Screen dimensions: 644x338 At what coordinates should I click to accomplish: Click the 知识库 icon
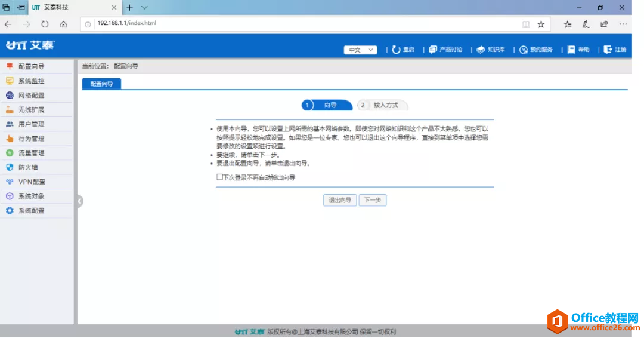coord(481,50)
